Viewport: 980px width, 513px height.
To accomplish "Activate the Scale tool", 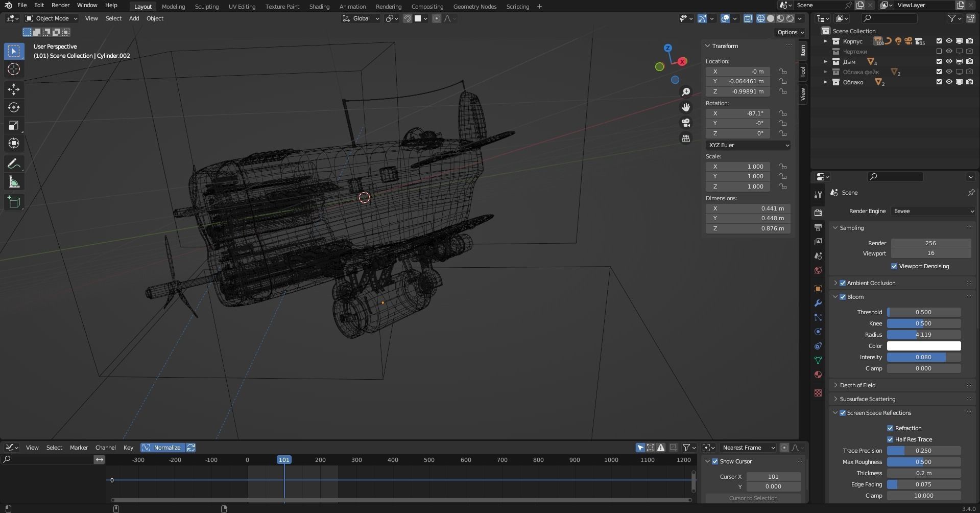I will point(14,125).
